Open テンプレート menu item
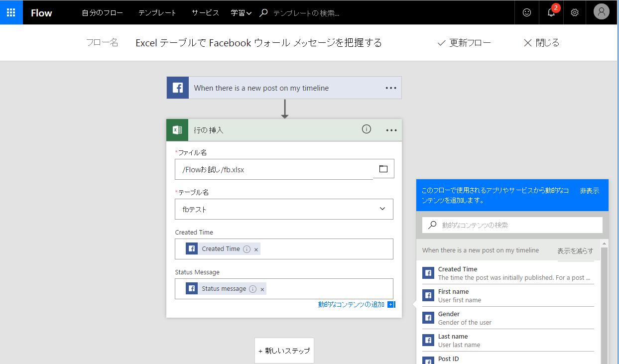 click(x=157, y=13)
